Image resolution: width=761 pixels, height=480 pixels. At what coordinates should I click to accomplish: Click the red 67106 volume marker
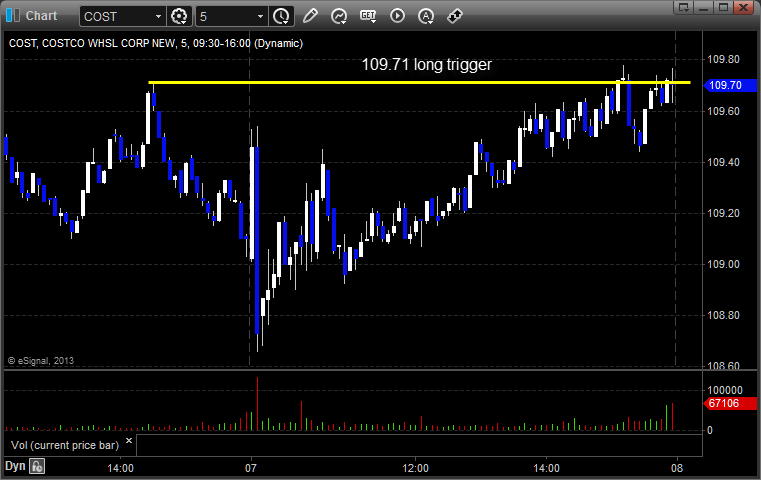730,403
